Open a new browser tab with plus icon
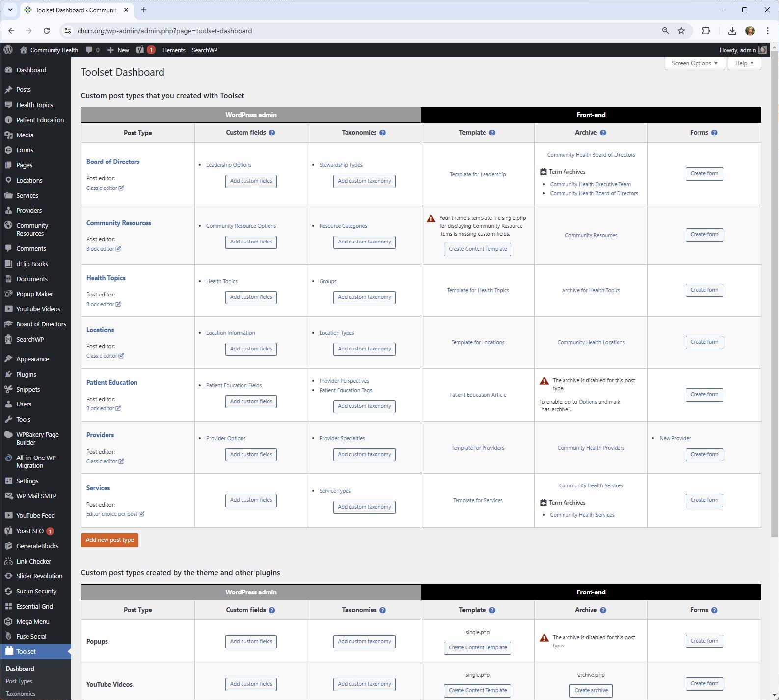The width and height of the screenshot is (779, 700). (144, 10)
